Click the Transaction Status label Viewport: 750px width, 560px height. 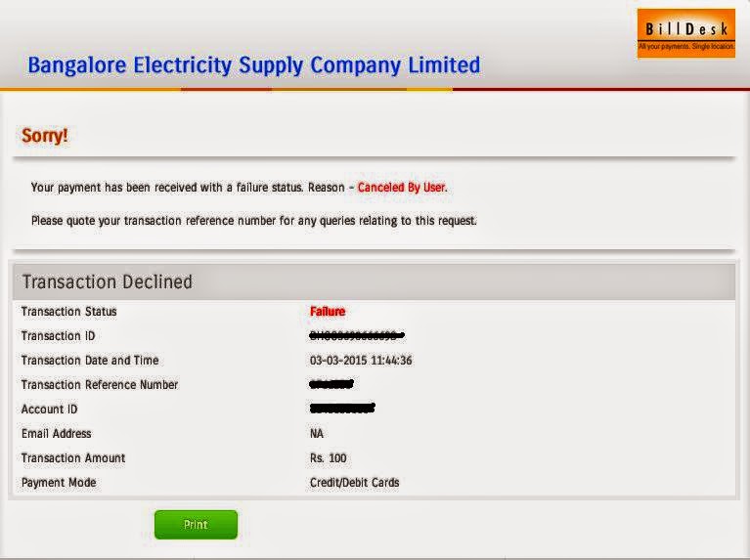pyautogui.click(x=68, y=312)
